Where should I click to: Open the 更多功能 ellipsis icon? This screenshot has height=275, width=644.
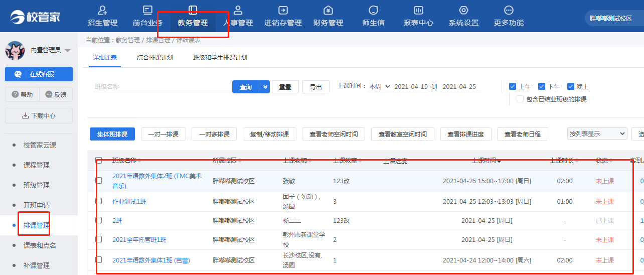[509, 10]
